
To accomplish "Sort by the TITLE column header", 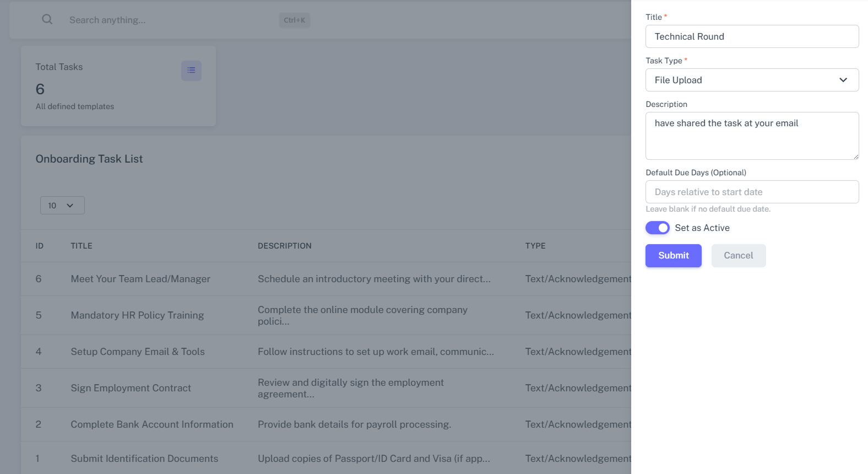I will [82, 246].
